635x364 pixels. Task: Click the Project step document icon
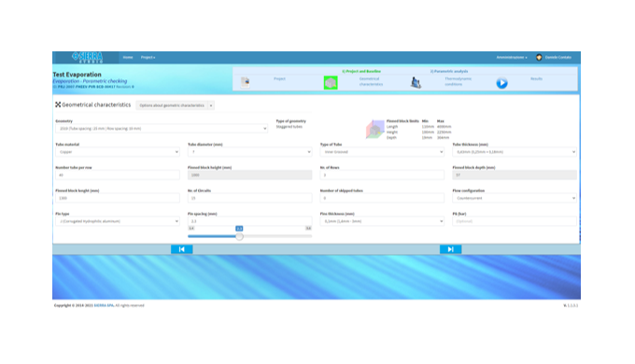246,82
